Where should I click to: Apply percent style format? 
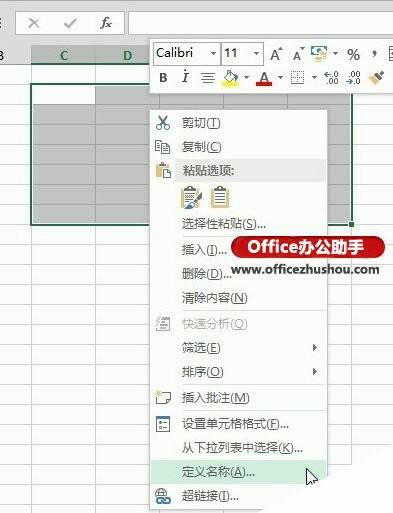coord(353,54)
